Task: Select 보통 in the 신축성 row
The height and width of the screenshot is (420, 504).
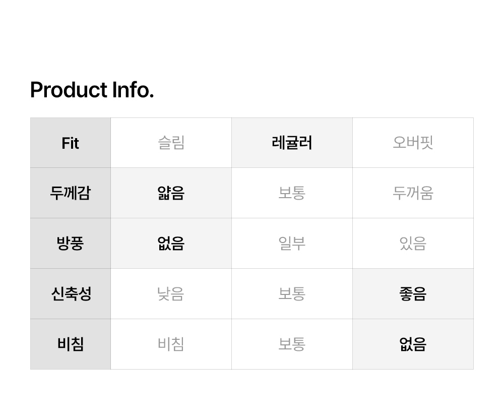Action: tap(292, 294)
